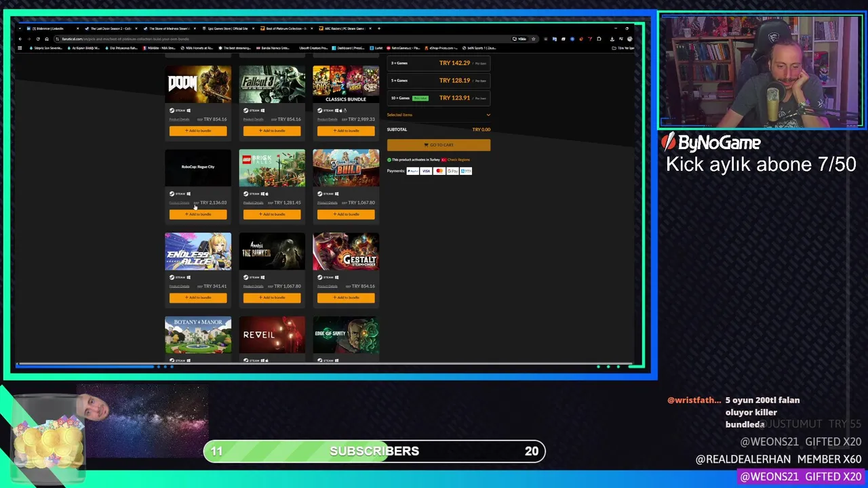Image resolution: width=868 pixels, height=488 pixels.
Task: Add RoboCop: Rogue City to bundle
Action: pyautogui.click(x=198, y=214)
